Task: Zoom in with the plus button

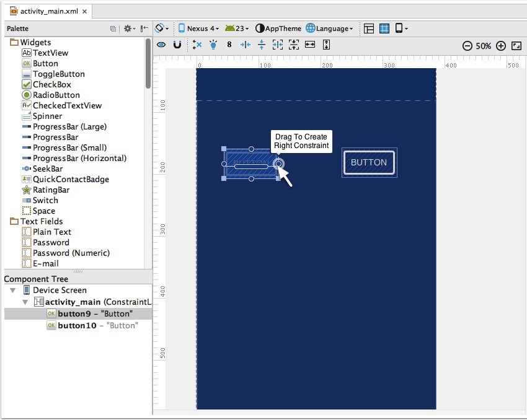Action: click(501, 46)
